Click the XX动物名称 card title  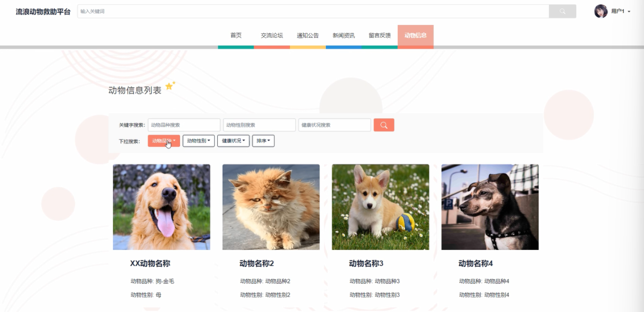pyautogui.click(x=150, y=264)
